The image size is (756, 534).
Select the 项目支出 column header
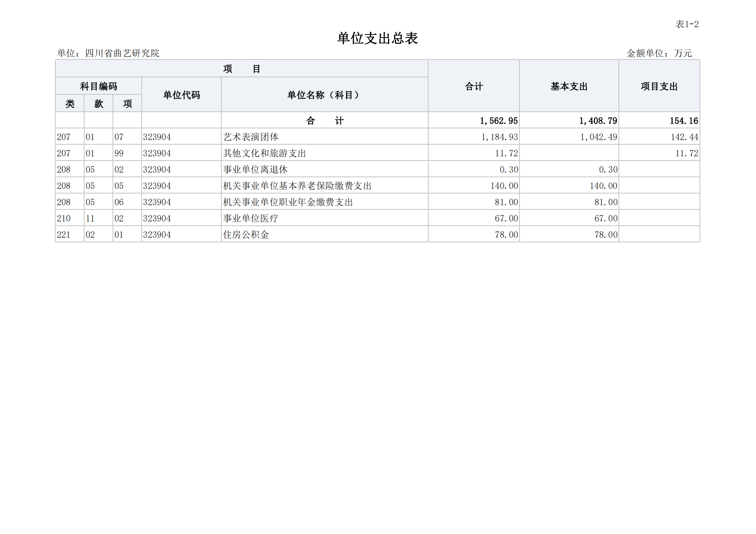(x=659, y=86)
